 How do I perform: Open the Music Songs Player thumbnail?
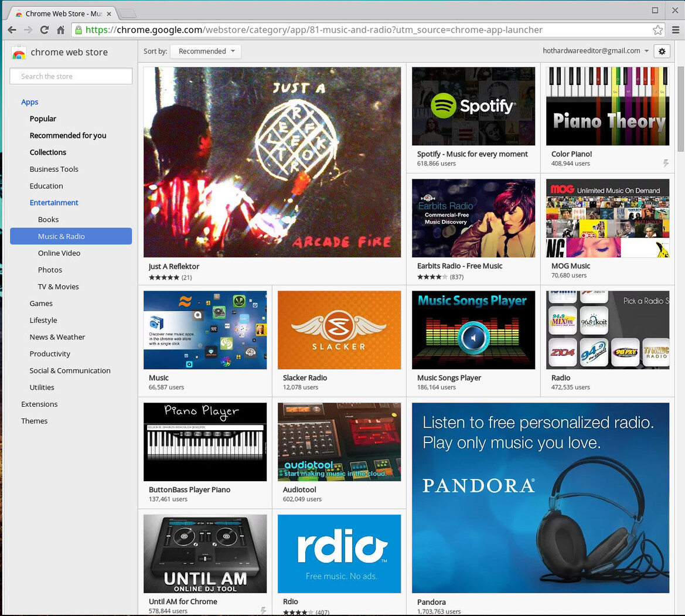pyautogui.click(x=473, y=330)
